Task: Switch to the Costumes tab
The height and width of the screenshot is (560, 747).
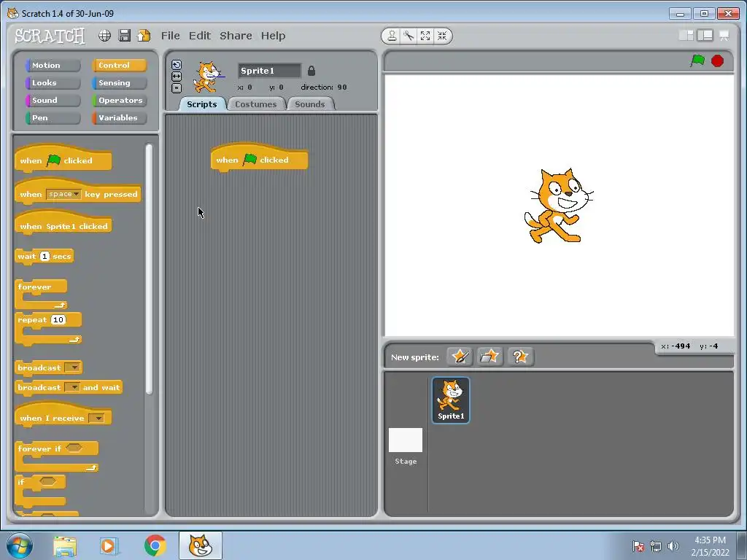Action: pyautogui.click(x=256, y=104)
